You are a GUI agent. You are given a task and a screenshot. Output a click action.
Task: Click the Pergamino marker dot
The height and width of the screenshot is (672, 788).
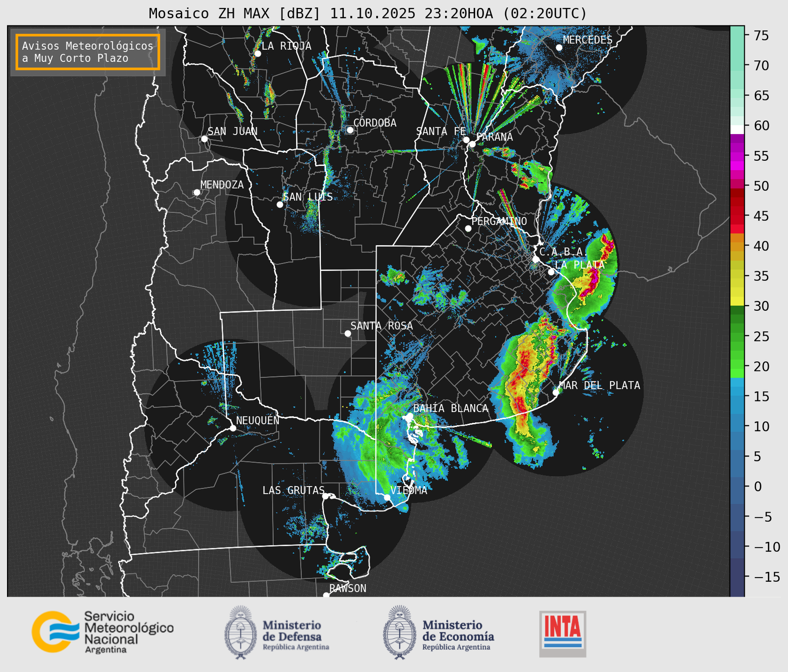tap(468, 229)
